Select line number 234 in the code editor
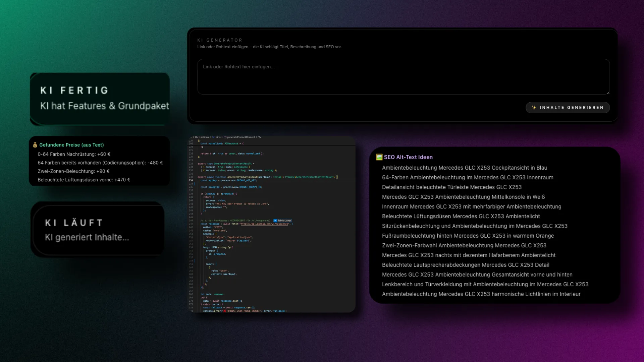The image size is (644, 362). point(191,180)
